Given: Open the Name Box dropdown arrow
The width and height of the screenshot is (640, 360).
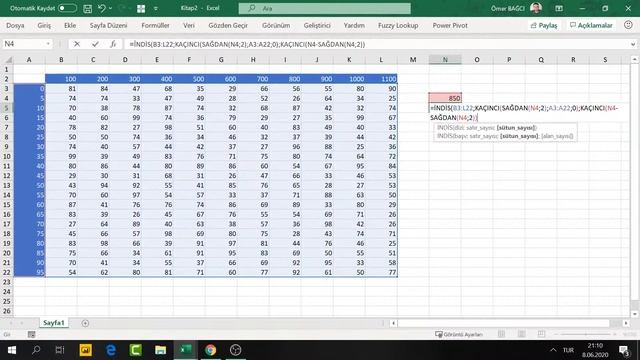Looking at the screenshot, I should point(48,44).
